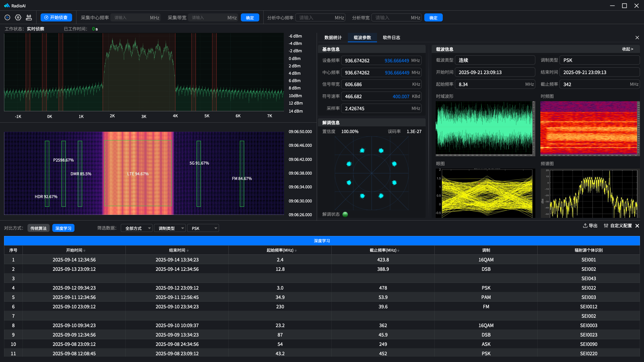Close the comparison table panel
The width and height of the screenshot is (644, 362).
tap(637, 226)
